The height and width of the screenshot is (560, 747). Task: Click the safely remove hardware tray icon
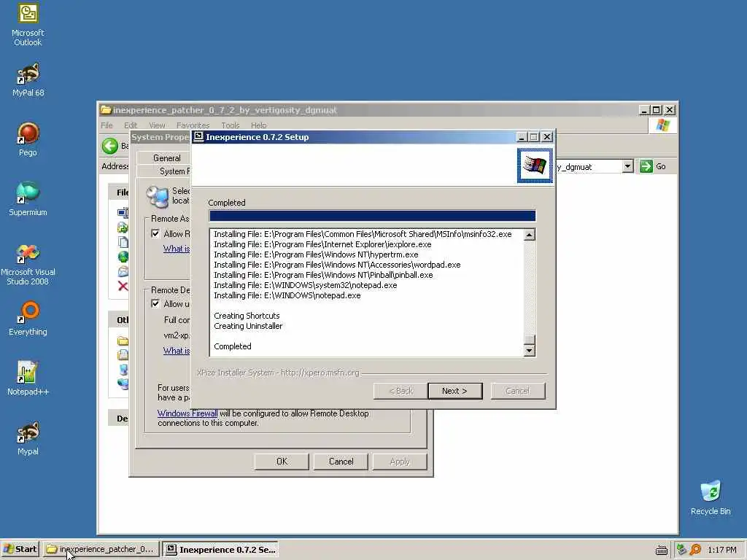[681, 549]
